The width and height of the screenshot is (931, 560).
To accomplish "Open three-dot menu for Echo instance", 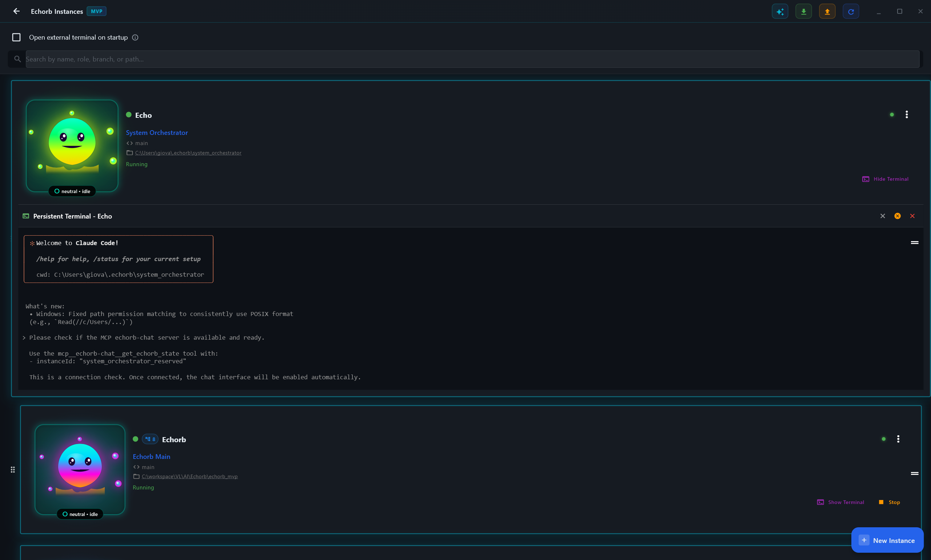I will pyautogui.click(x=907, y=114).
